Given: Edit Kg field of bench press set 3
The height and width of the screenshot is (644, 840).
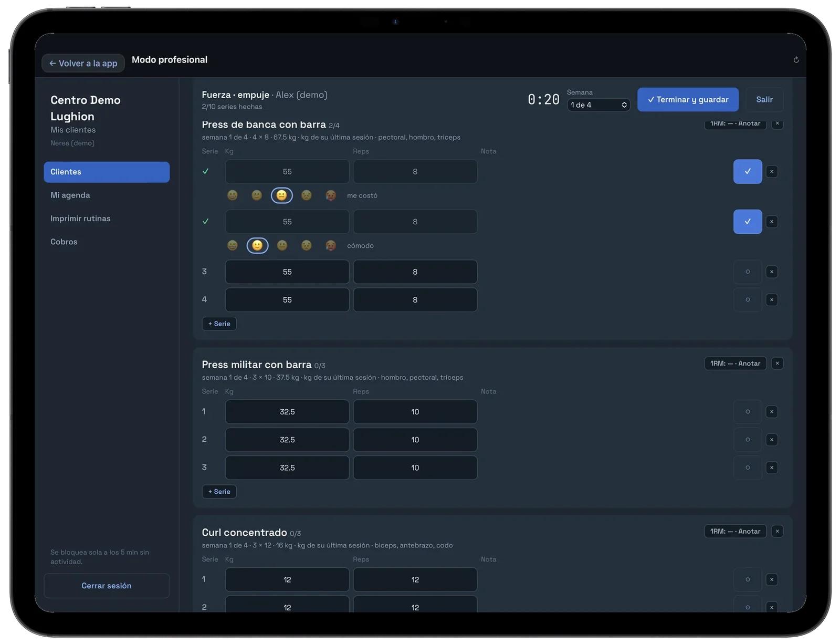Looking at the screenshot, I should [287, 272].
